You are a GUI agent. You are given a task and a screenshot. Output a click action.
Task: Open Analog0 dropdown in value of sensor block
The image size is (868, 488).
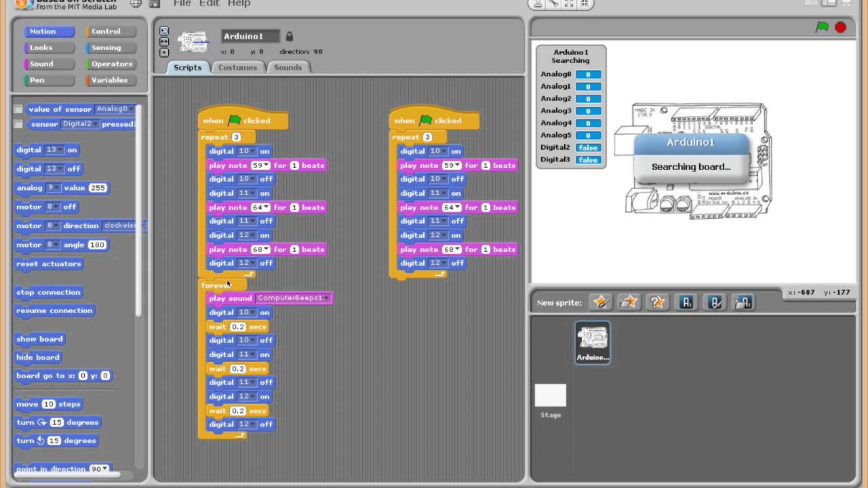(114, 109)
